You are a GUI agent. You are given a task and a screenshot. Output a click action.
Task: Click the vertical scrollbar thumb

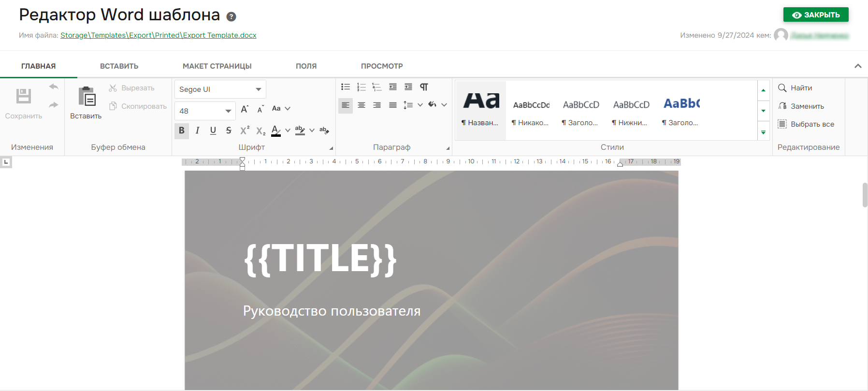click(x=865, y=195)
